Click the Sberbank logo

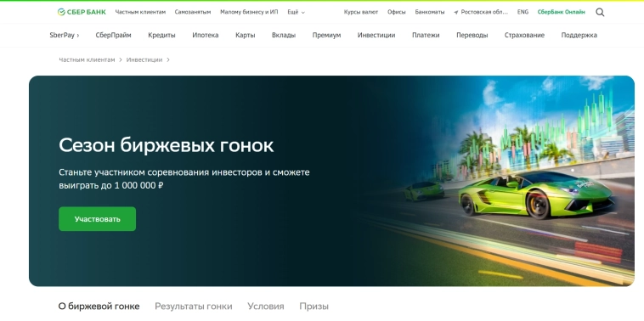82,13
